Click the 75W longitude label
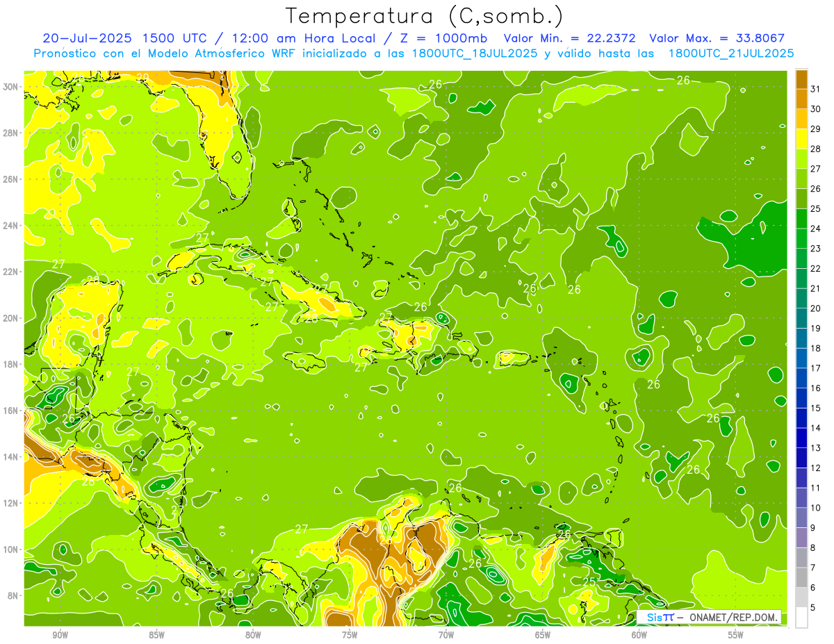 (350, 635)
